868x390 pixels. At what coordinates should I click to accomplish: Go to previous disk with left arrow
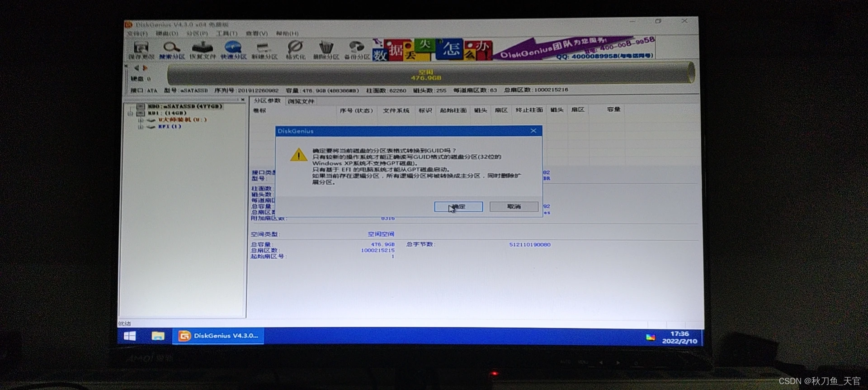coord(136,68)
